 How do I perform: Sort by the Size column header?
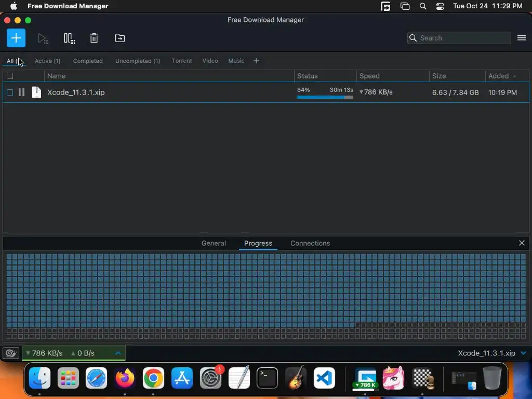click(457, 76)
